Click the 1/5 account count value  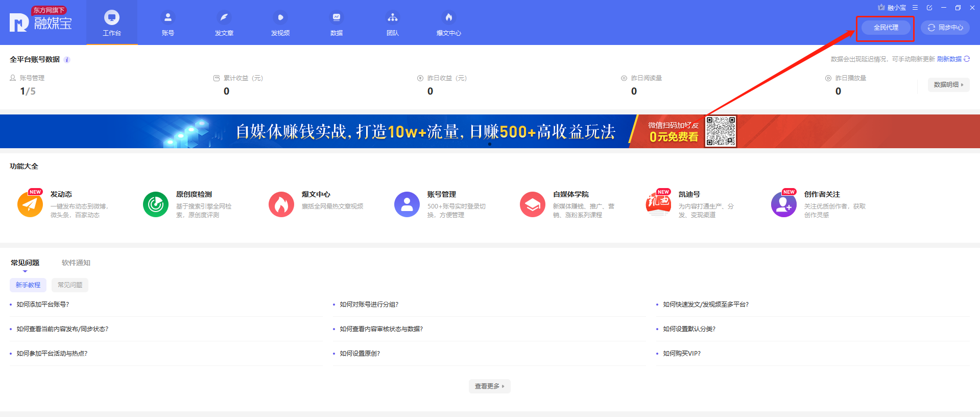click(x=28, y=91)
